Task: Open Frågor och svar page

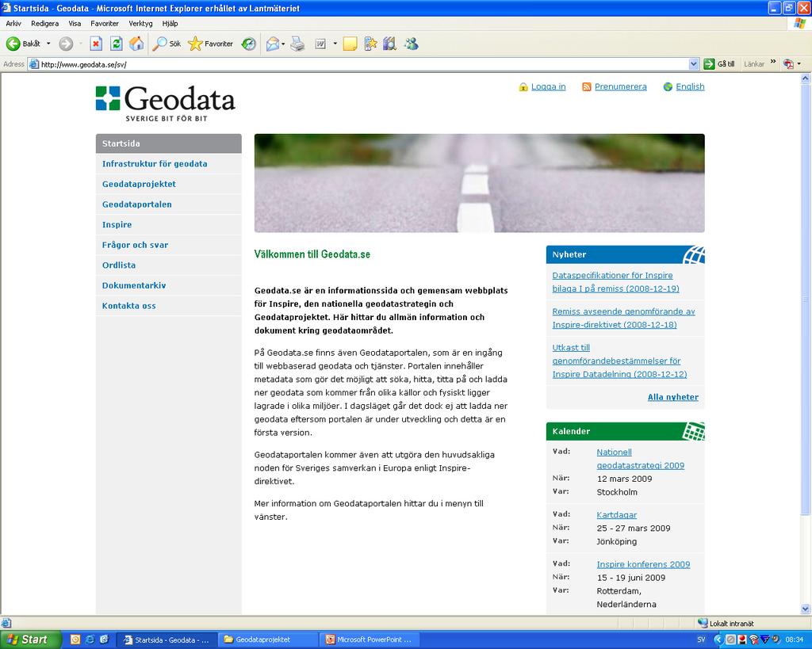Action: (135, 245)
